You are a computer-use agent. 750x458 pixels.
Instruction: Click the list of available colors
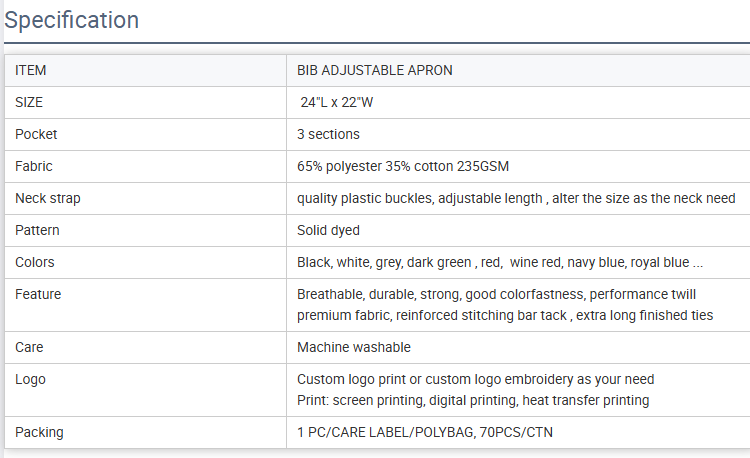500,262
